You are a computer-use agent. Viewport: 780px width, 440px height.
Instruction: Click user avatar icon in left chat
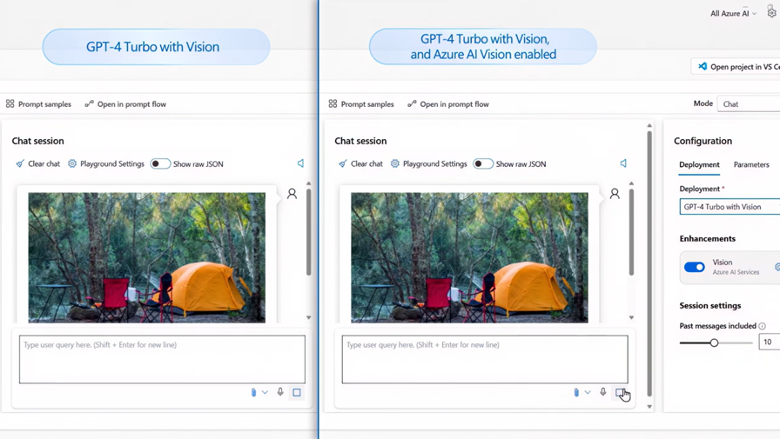tap(292, 194)
